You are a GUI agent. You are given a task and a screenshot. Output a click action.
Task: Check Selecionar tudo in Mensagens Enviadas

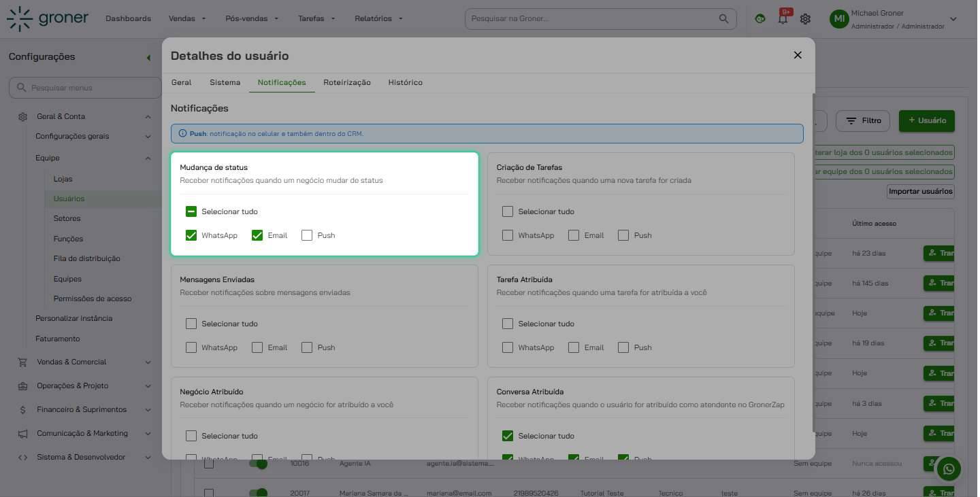click(x=191, y=324)
